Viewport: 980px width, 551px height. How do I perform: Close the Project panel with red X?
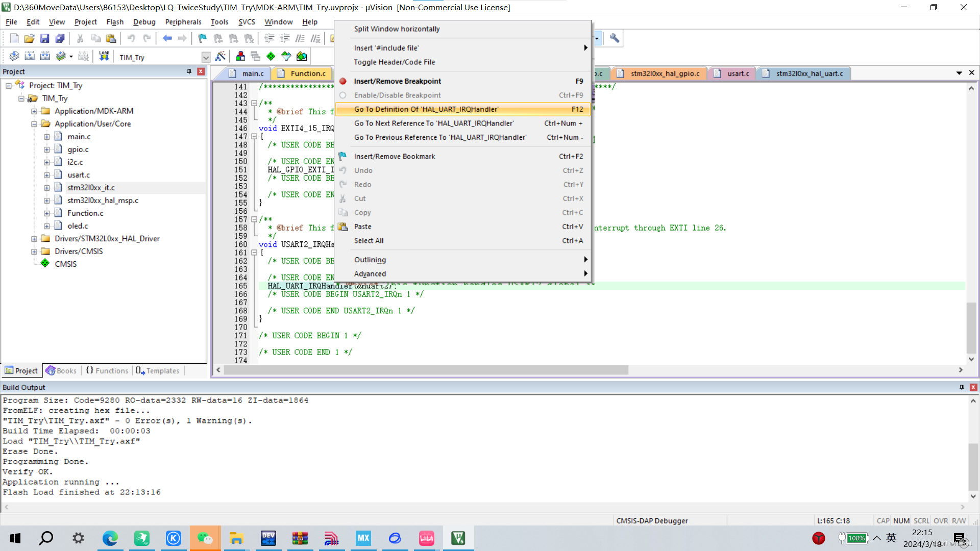[201, 72]
